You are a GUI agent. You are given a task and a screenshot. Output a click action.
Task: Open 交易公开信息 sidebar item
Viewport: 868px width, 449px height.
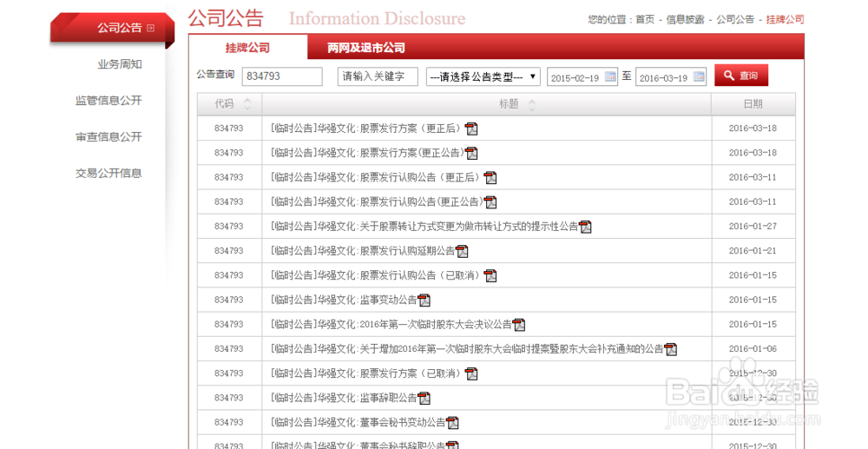pyautogui.click(x=108, y=174)
